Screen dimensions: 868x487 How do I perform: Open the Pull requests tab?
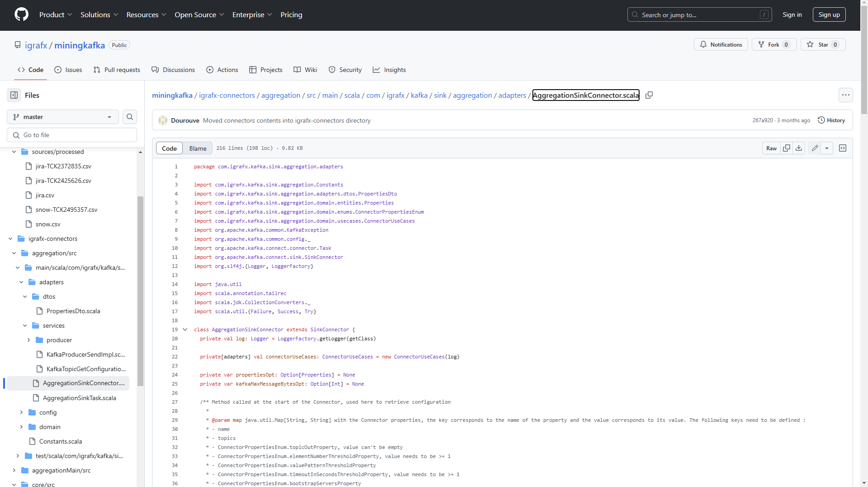[x=117, y=70]
